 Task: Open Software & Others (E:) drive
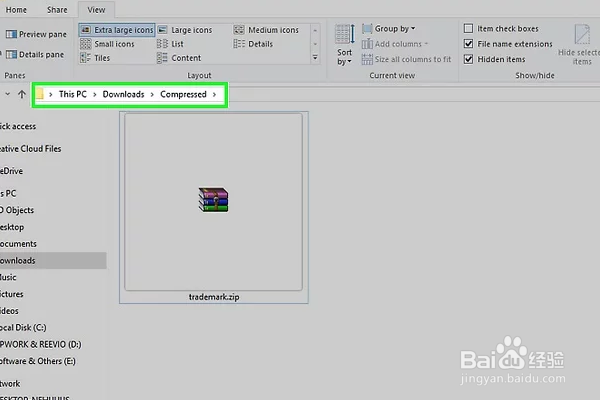38,361
